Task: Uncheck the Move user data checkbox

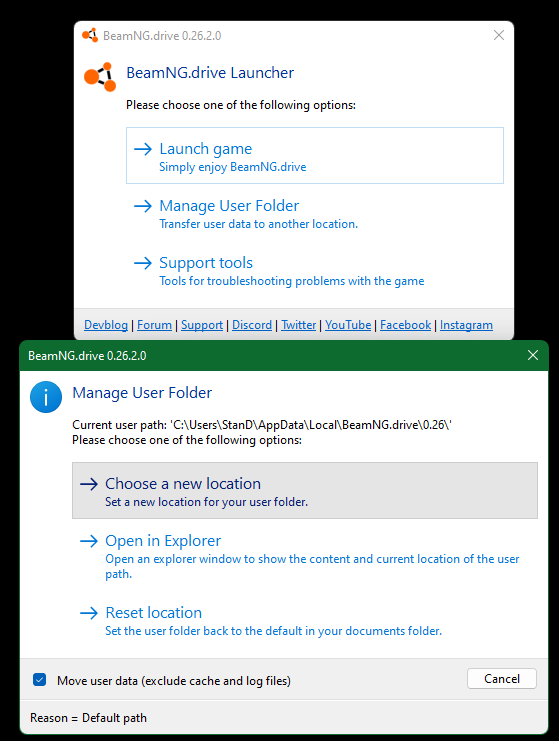Action: click(x=40, y=680)
